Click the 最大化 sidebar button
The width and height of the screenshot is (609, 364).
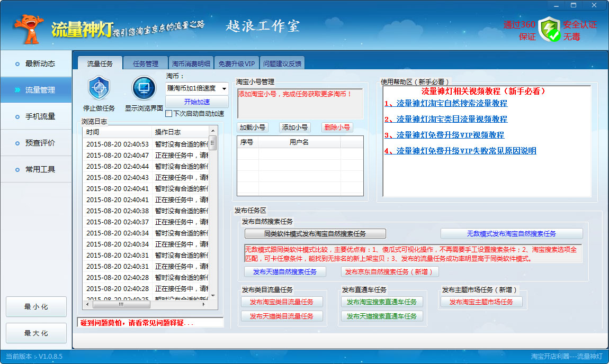(x=36, y=333)
